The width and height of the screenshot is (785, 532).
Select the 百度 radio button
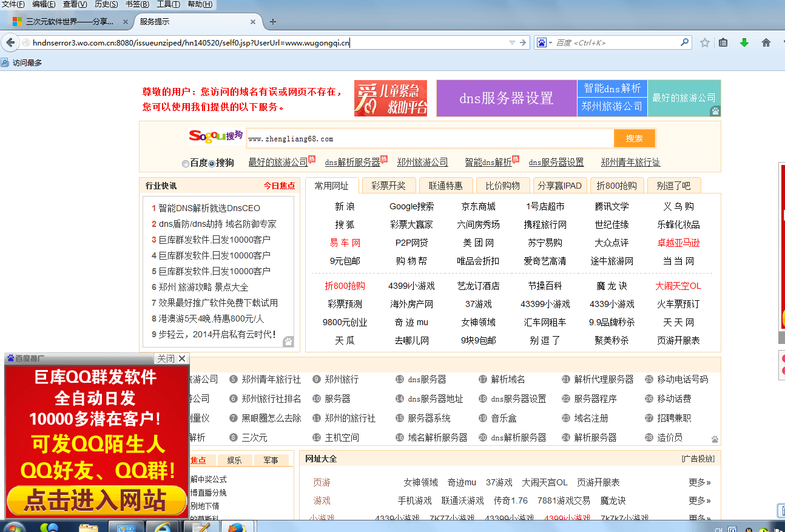[185, 163]
